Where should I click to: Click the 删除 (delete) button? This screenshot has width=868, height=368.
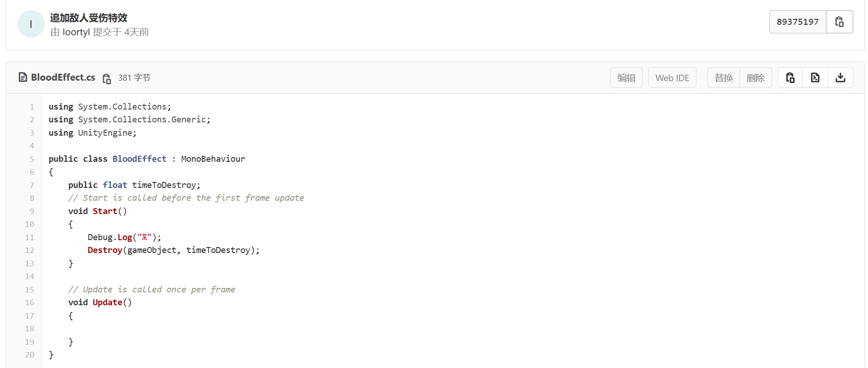[756, 77]
